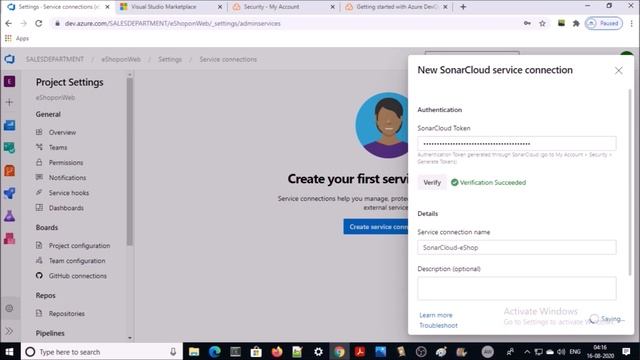Open Project configuration under Boards
The height and width of the screenshot is (360, 640).
pos(79,245)
